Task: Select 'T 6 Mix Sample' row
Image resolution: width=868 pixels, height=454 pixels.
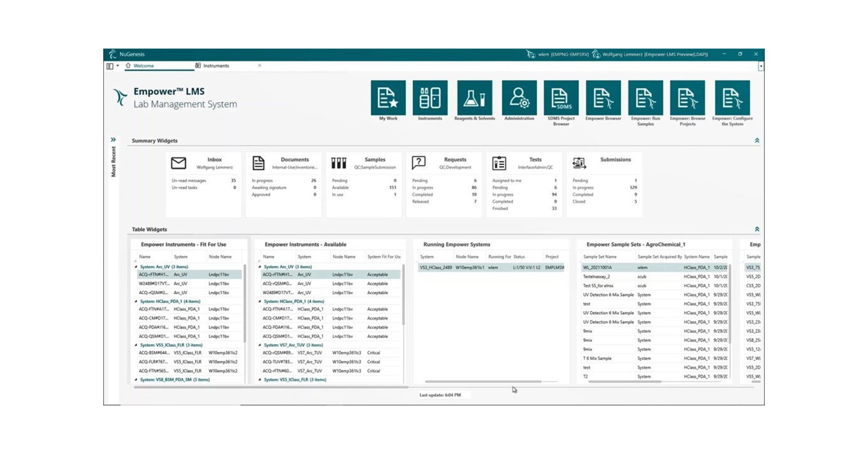Action: [x=654, y=359]
